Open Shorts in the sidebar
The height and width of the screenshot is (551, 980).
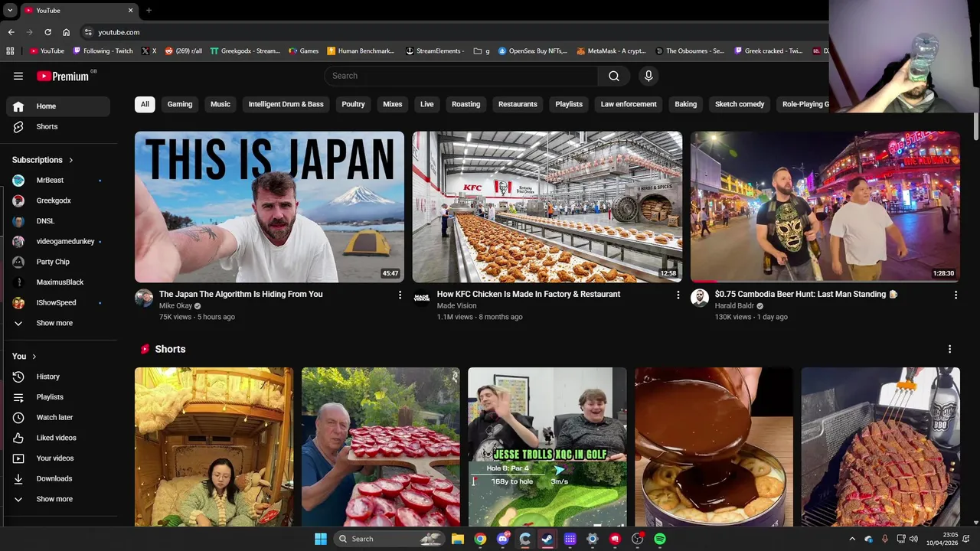[58, 126]
